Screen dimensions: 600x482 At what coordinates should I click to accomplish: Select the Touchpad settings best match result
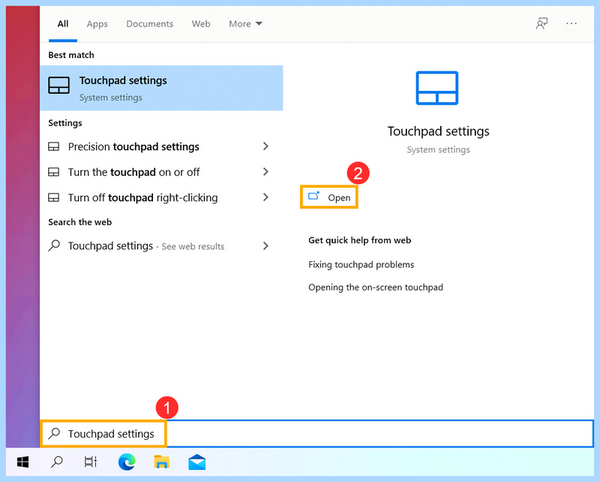[x=161, y=88]
